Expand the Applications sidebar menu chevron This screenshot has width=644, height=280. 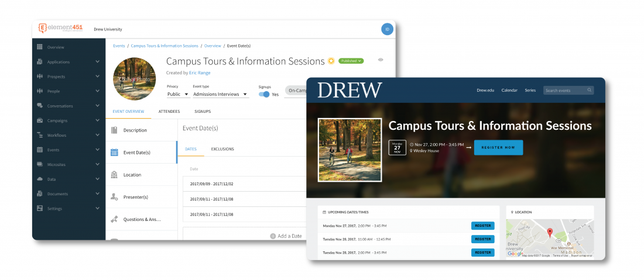coord(97,62)
